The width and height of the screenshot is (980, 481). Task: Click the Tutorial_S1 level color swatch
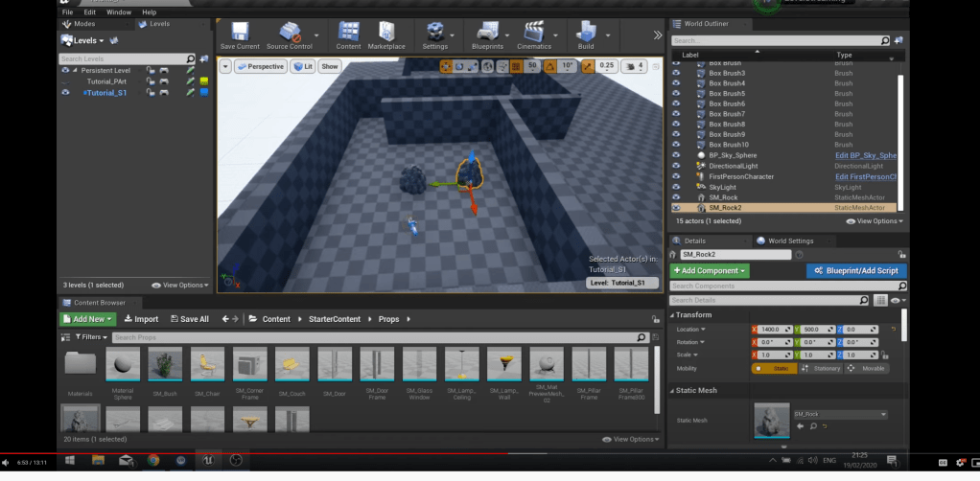click(203, 93)
